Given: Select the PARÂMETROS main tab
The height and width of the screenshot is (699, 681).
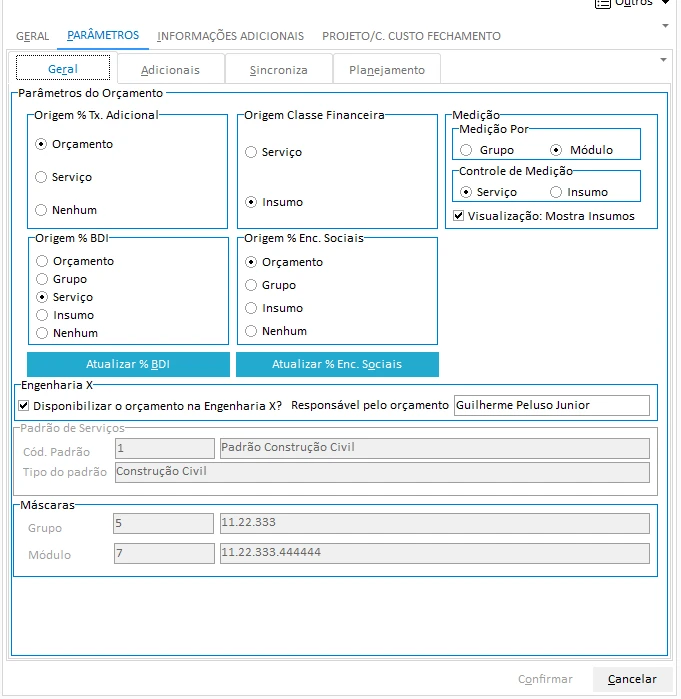Looking at the screenshot, I should tap(103, 35).
